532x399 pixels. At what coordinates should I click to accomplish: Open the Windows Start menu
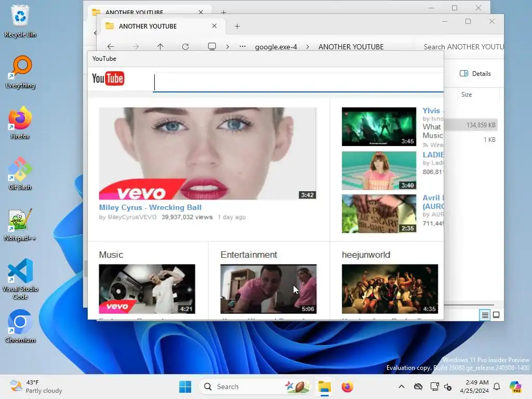(185, 387)
